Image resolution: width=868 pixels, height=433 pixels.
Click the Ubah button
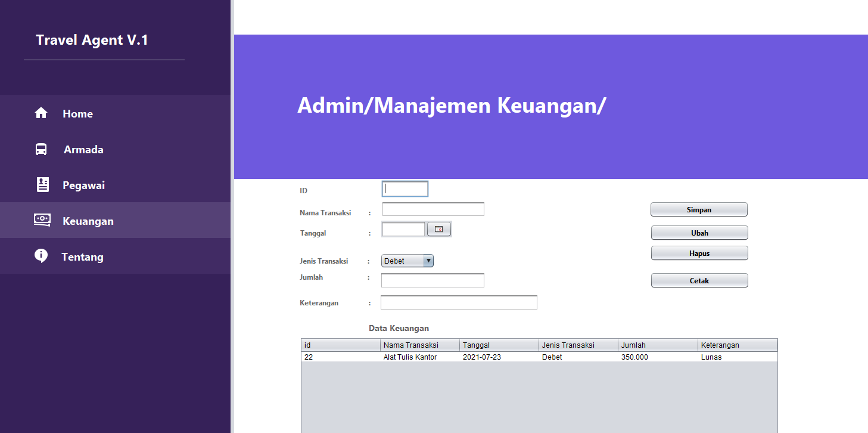pyautogui.click(x=699, y=233)
